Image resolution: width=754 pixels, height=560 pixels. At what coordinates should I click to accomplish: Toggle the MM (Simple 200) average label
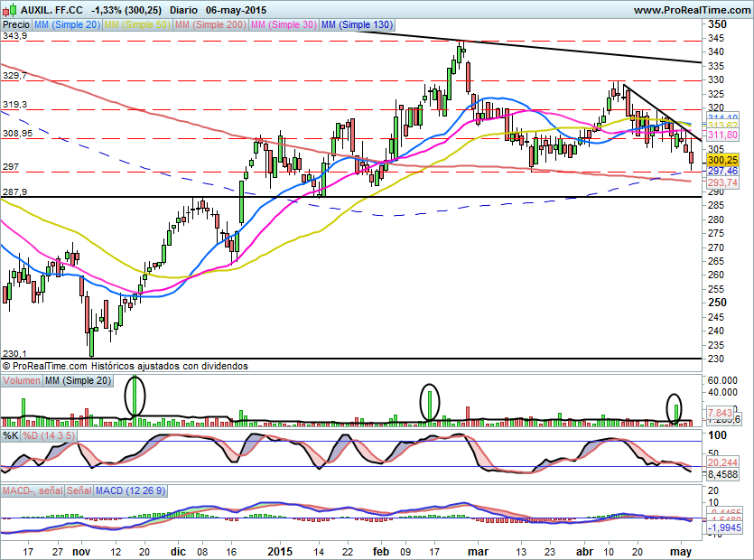[x=209, y=25]
